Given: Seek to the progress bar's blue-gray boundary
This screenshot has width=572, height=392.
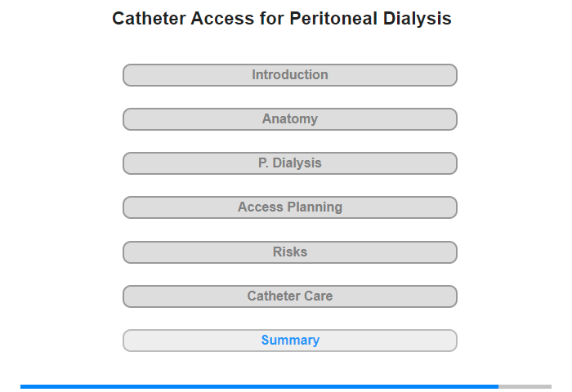Looking at the screenshot, I should coord(498,386).
